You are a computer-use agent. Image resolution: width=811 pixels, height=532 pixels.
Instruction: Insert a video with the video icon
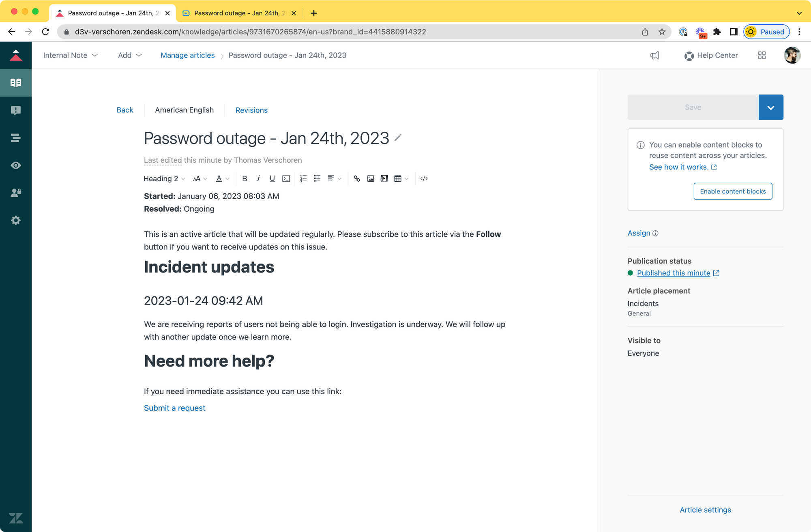tap(384, 179)
